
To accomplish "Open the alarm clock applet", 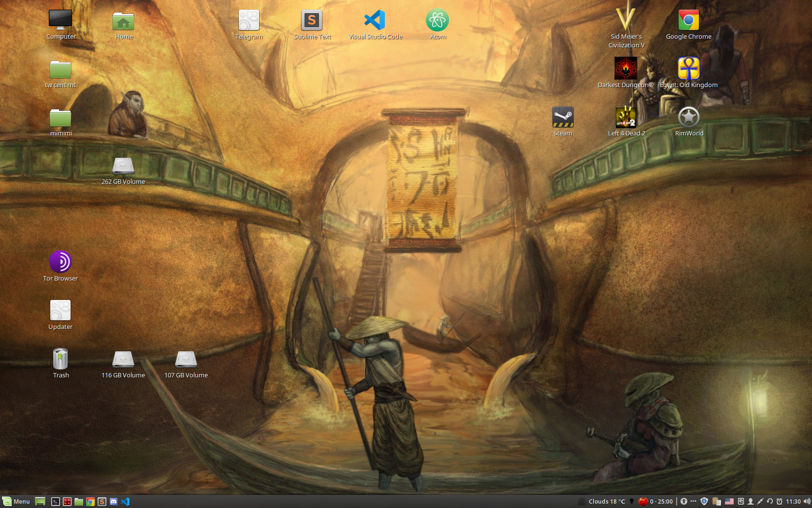I will 779,502.
